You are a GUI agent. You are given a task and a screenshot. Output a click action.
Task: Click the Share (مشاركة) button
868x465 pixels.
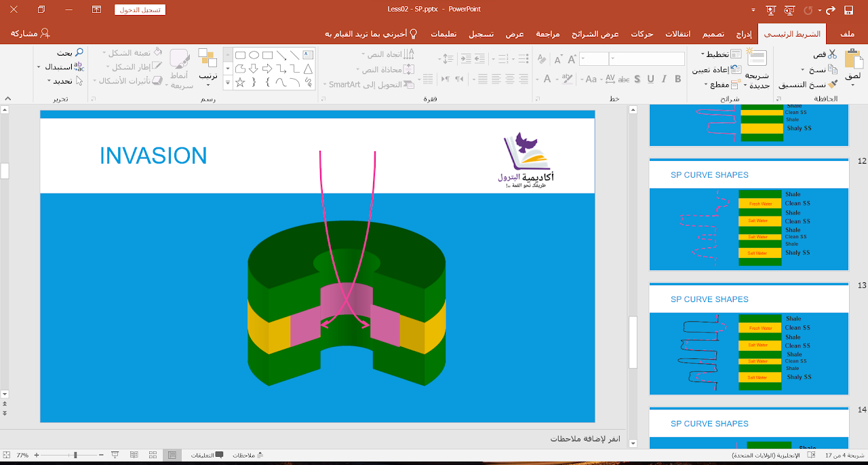pyautogui.click(x=30, y=33)
